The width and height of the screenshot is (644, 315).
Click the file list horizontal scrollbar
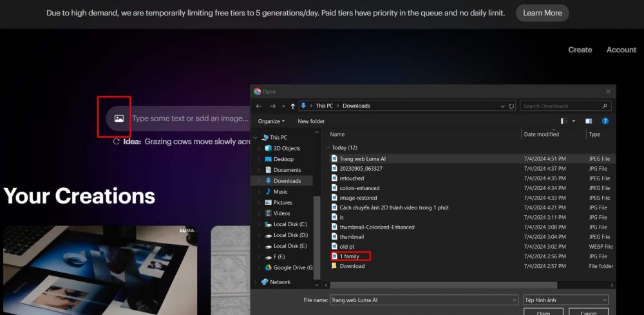pyautogui.click(x=444, y=285)
